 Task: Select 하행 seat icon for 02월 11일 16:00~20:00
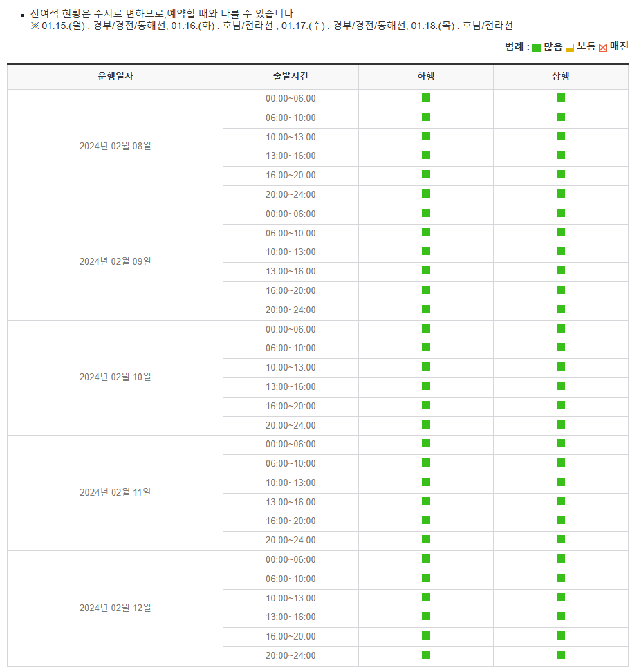pos(426,520)
